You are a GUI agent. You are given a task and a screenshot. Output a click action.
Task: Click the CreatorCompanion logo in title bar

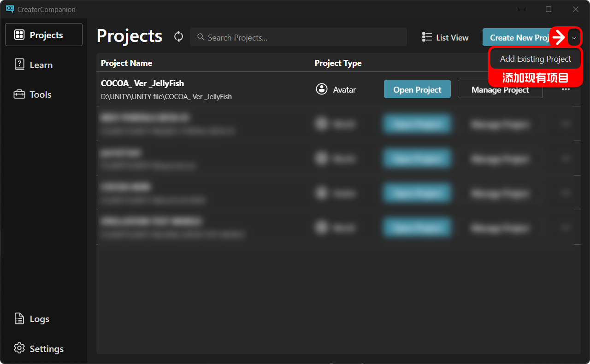tap(10, 9)
